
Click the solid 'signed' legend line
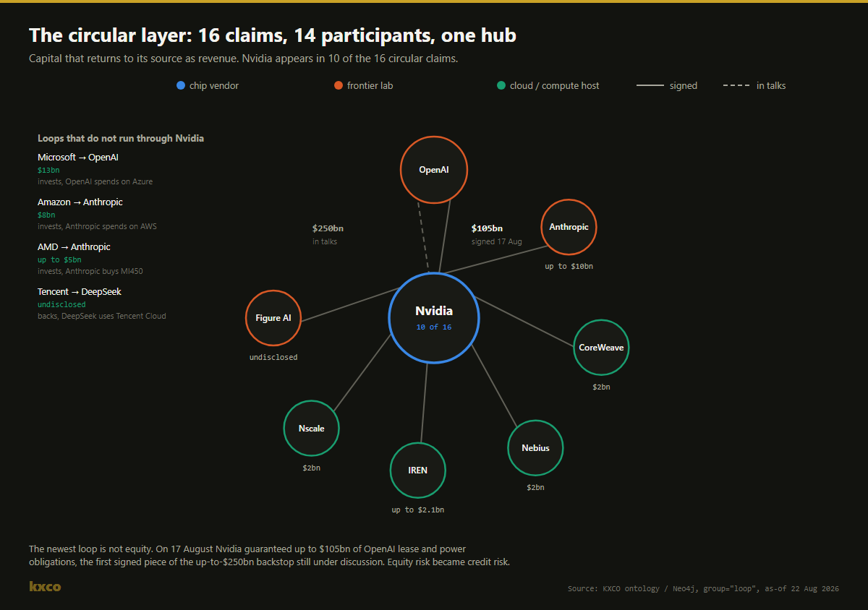pos(650,85)
